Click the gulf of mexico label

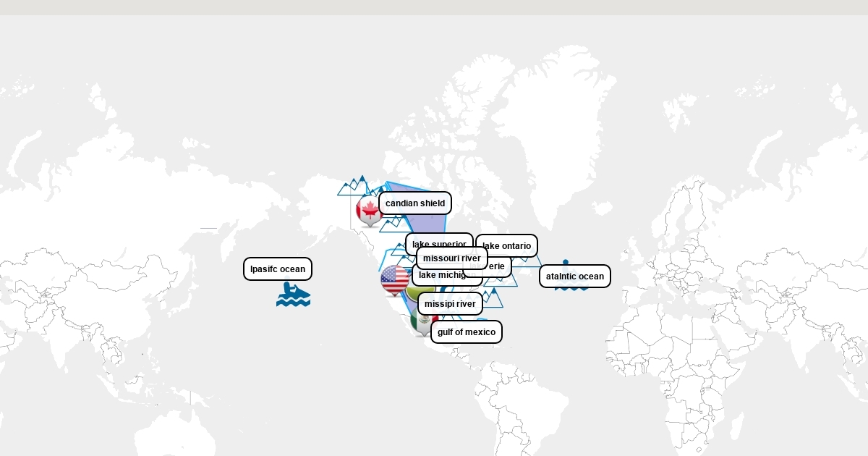[467, 332]
